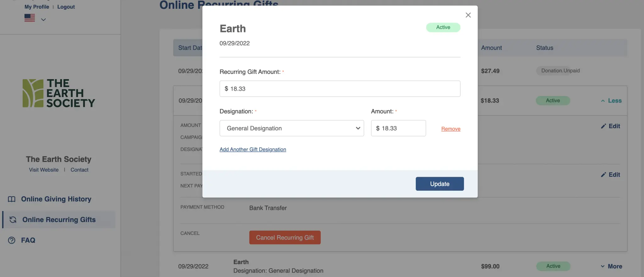644x277 pixels.
Task: Close the Earth gift edit dialog
Action: [468, 15]
